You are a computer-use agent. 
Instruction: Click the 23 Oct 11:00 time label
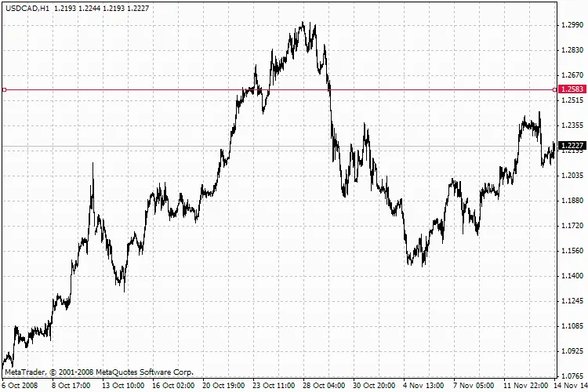pos(274,385)
